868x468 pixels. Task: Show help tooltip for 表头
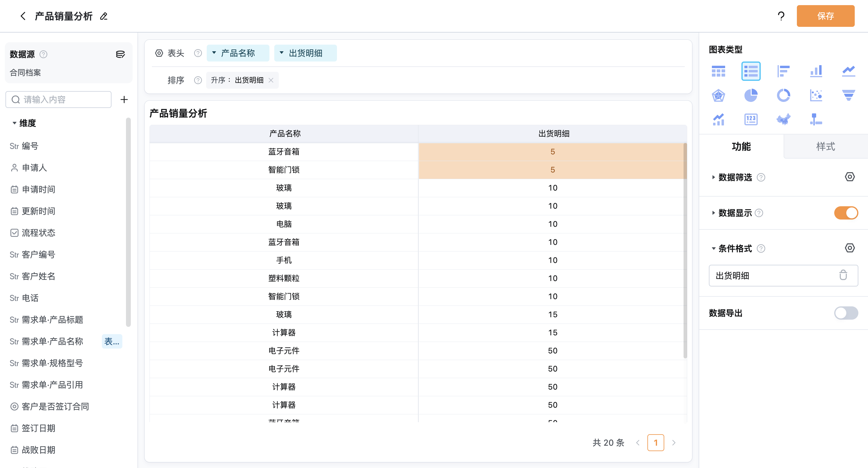pos(198,53)
